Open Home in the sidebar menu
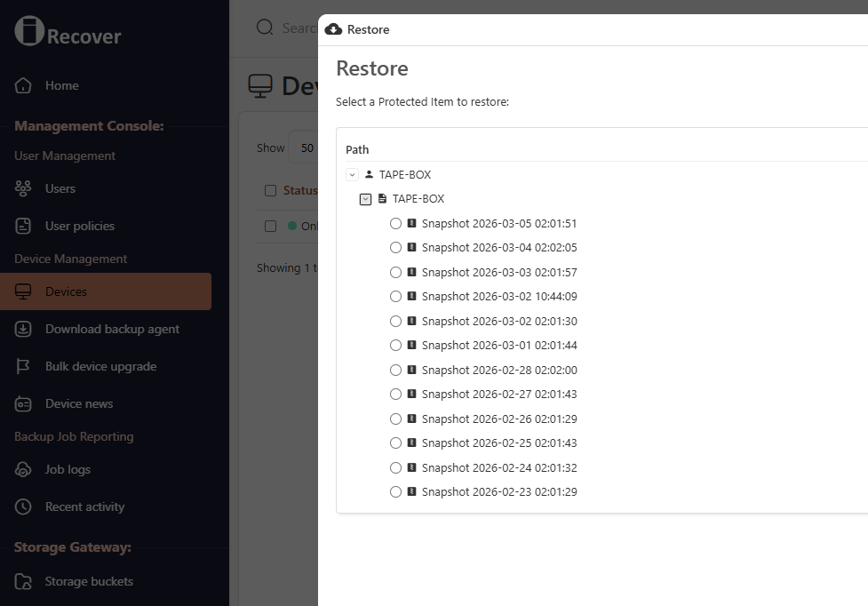The image size is (868, 606). click(61, 86)
